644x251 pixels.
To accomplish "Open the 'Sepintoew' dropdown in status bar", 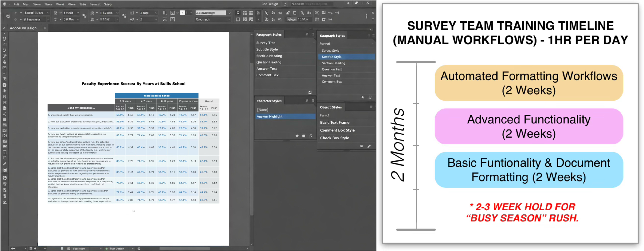I will pyautogui.click(x=100, y=249).
